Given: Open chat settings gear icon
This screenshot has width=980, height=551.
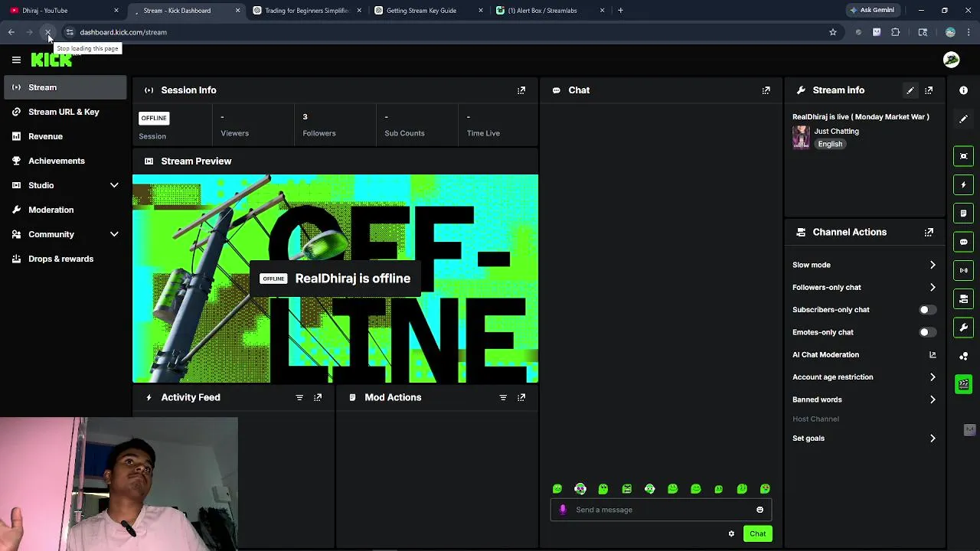Looking at the screenshot, I should (x=731, y=533).
